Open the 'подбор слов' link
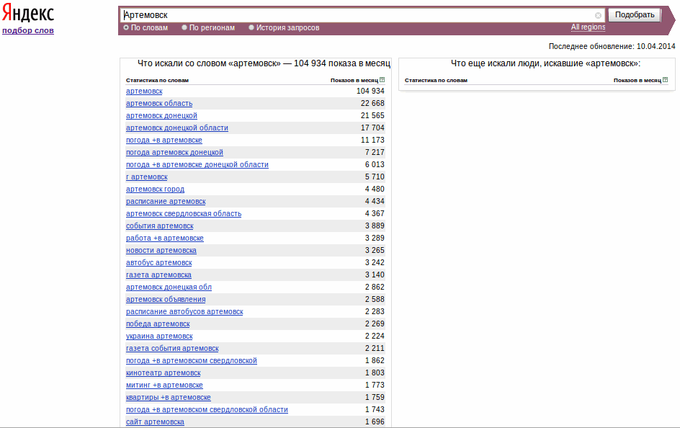680x428 pixels. (28, 30)
